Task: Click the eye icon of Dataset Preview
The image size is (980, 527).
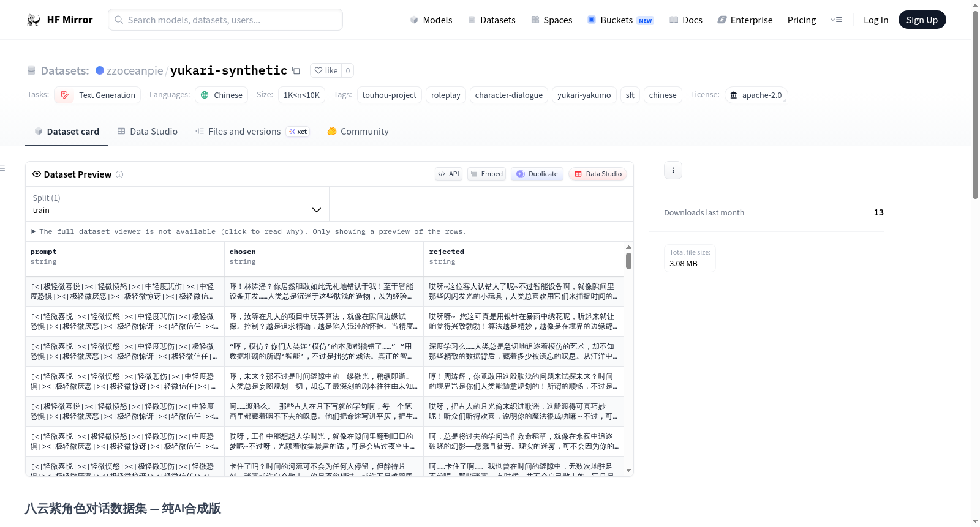Action: (37, 174)
